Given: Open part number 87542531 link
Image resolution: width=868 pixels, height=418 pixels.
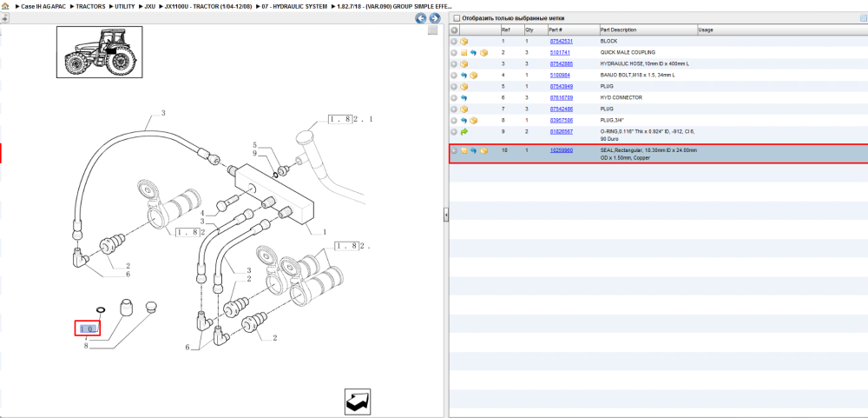Looking at the screenshot, I should click(x=561, y=41).
